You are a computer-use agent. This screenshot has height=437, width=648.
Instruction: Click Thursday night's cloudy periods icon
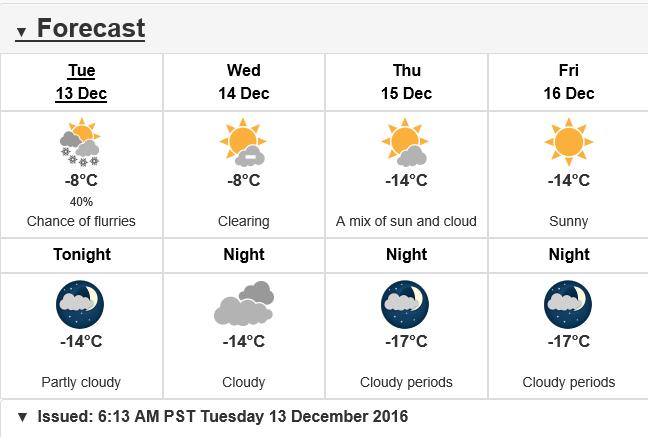(x=405, y=304)
